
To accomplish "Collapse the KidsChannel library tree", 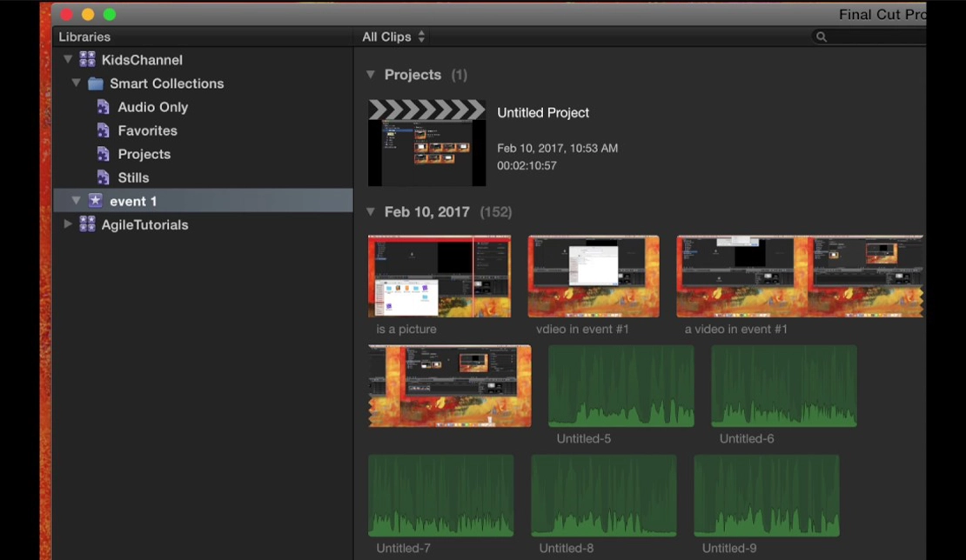I will coord(68,60).
